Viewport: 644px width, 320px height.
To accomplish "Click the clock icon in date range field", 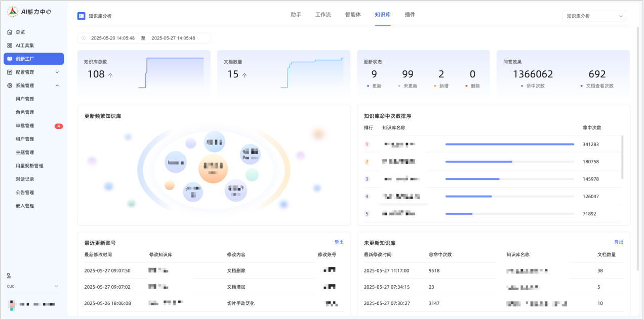I will [x=84, y=38].
